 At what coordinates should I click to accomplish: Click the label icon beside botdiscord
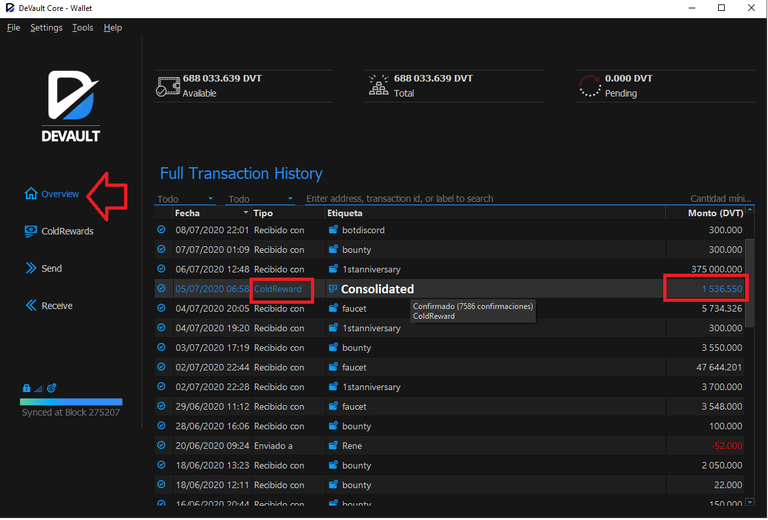point(333,230)
